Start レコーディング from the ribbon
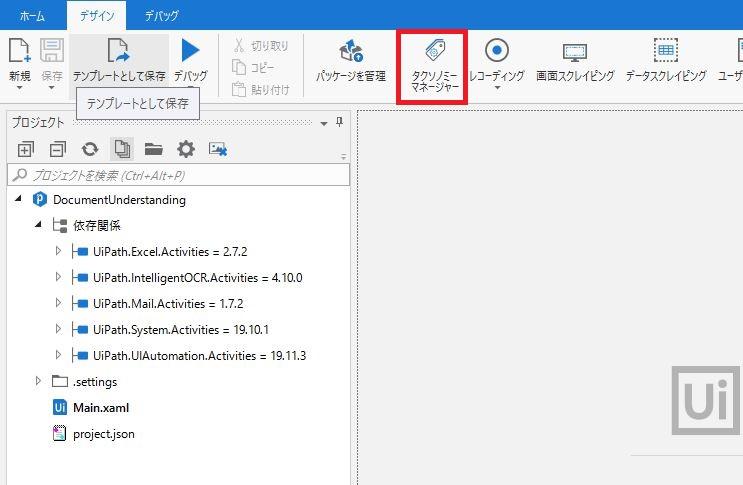This screenshot has width=743, height=485. (x=497, y=60)
